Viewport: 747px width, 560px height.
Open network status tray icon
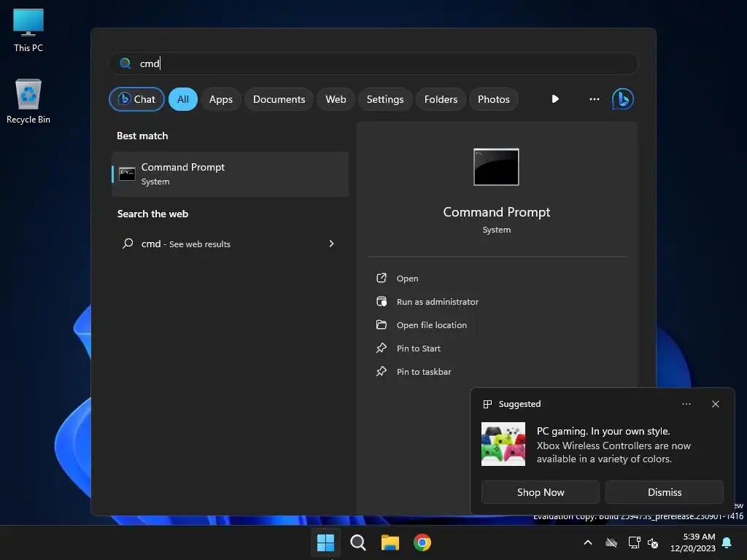[x=634, y=542]
